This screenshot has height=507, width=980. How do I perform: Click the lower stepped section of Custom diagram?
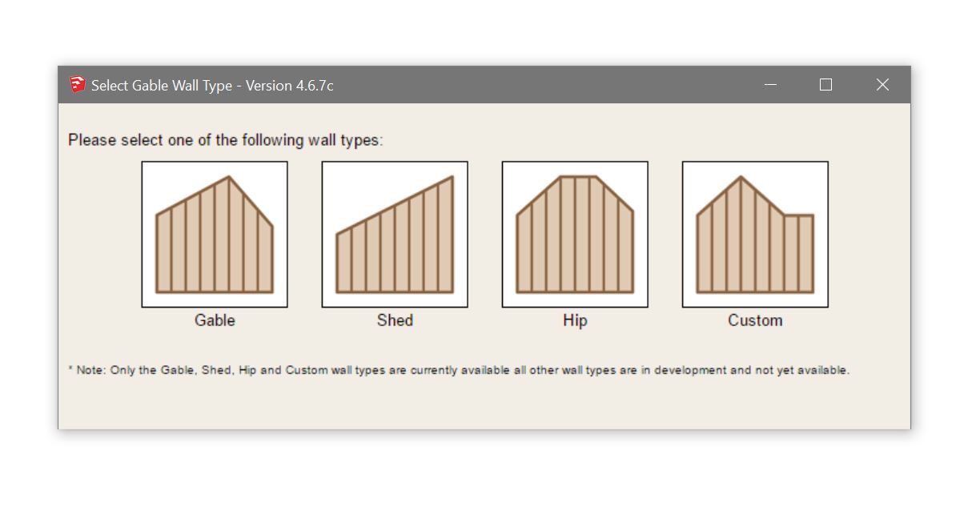(x=799, y=253)
